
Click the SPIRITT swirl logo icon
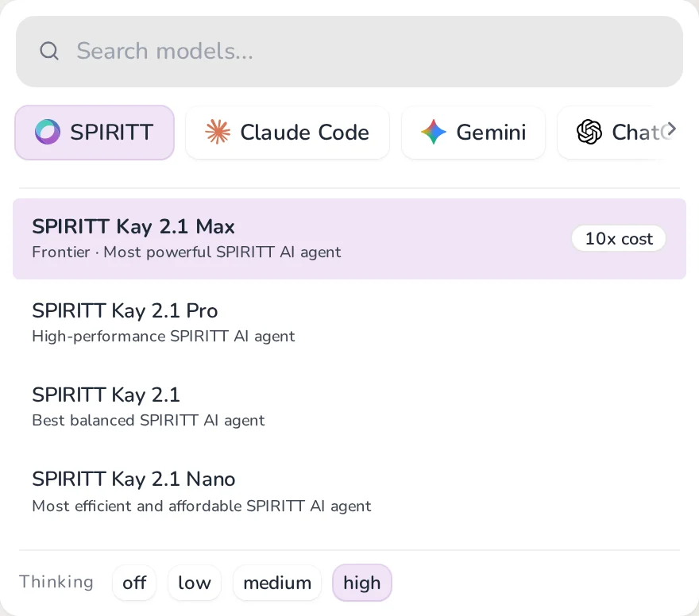click(x=47, y=132)
